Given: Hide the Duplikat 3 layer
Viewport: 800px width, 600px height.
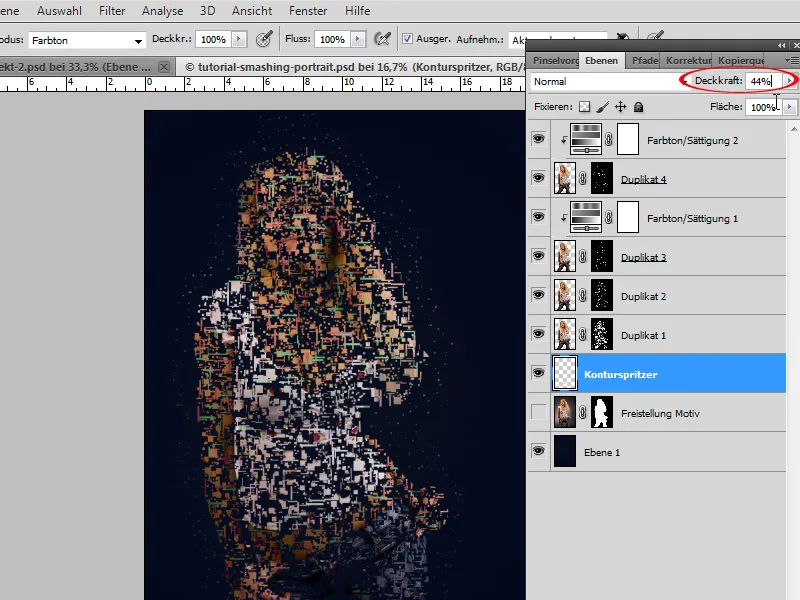Looking at the screenshot, I should (538, 256).
